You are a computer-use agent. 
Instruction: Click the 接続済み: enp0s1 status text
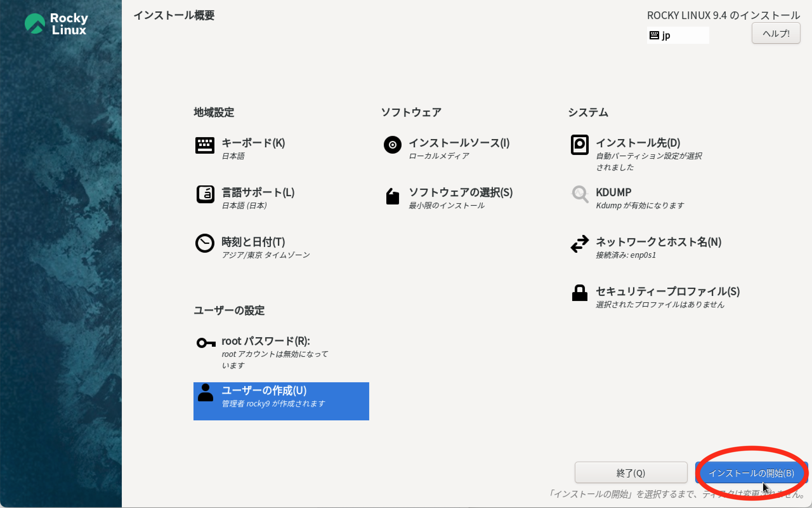(x=626, y=255)
